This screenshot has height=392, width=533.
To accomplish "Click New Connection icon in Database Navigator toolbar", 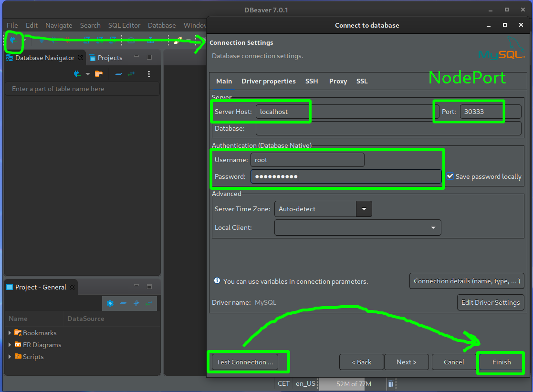I will click(77, 74).
